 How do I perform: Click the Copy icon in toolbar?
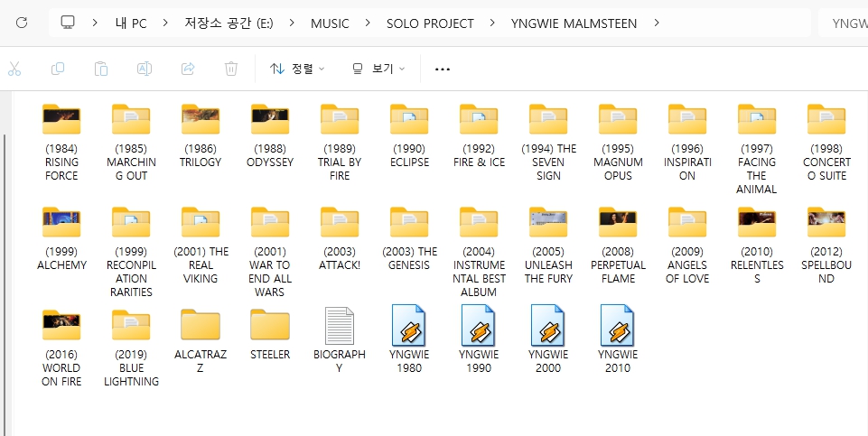58,69
